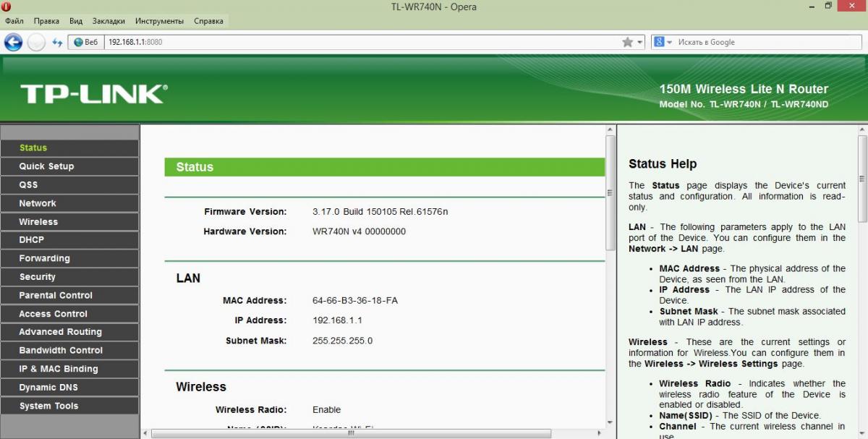The image size is (868, 439).
Task: Click the fast forward double-arrow icon
Action: click(x=57, y=43)
